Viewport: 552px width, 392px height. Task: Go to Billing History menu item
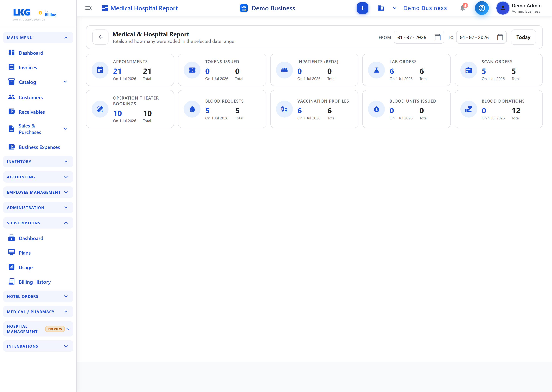34,282
